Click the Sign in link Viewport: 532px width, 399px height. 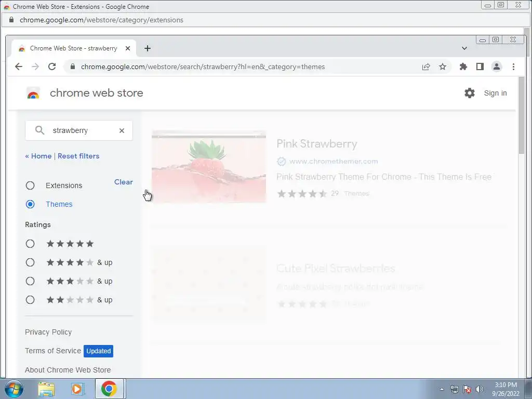495,93
